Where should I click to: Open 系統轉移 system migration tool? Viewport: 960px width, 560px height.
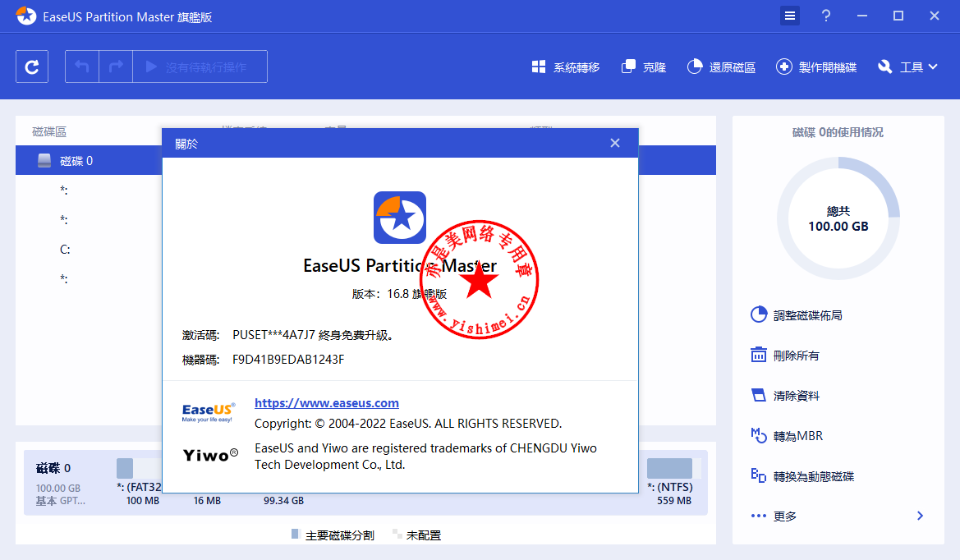tap(565, 67)
